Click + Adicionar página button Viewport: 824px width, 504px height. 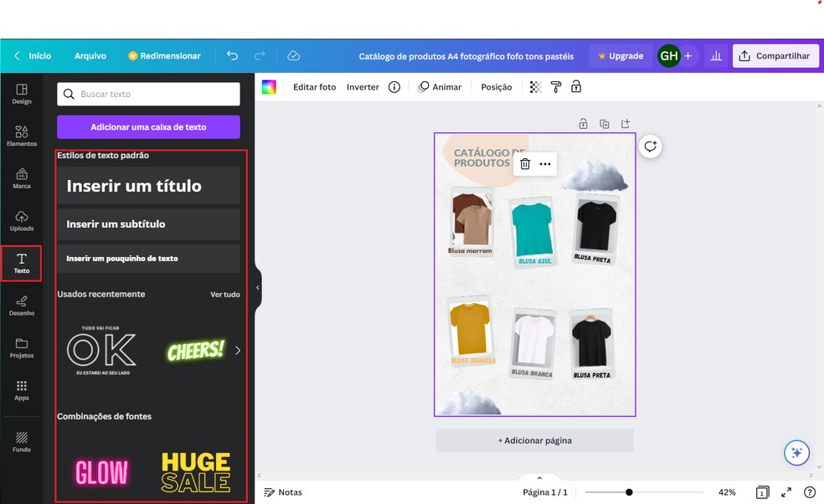pyautogui.click(x=534, y=440)
